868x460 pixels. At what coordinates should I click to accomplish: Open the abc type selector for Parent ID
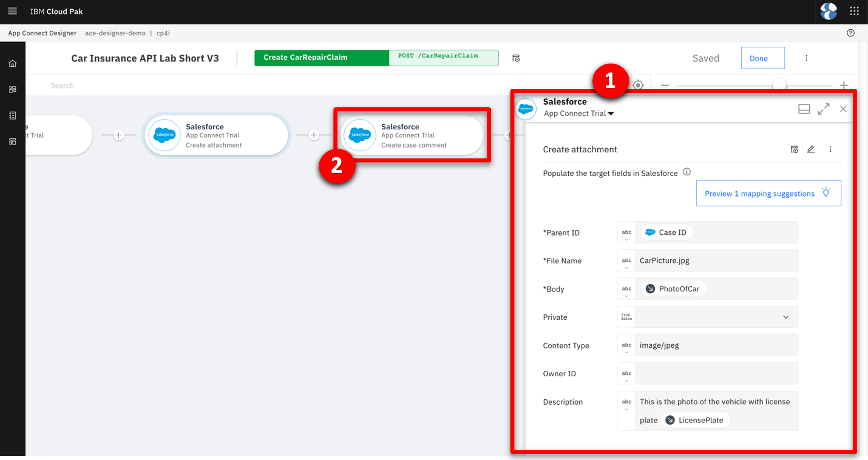626,232
